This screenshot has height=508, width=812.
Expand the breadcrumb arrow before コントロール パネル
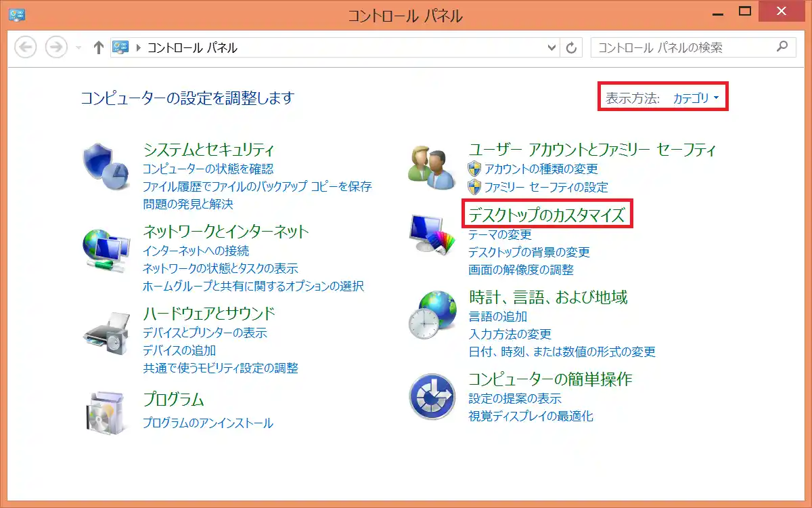click(139, 48)
